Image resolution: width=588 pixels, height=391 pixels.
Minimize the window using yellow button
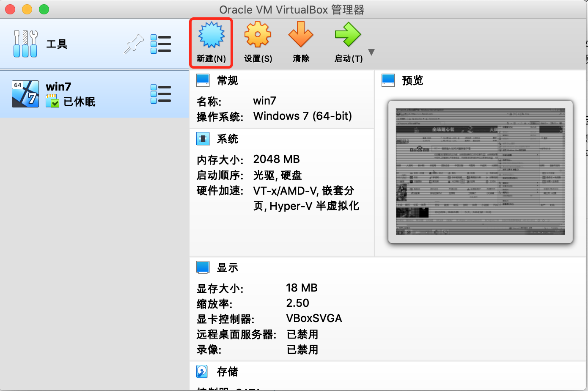pos(27,9)
